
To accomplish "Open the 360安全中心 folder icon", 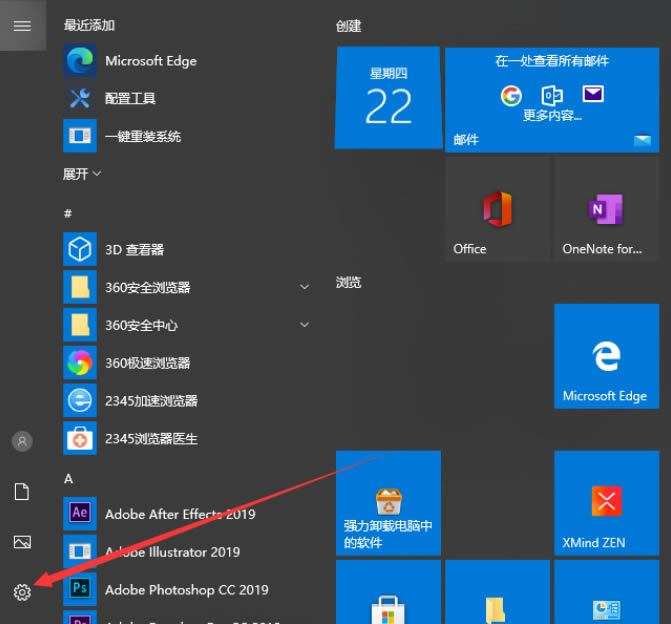I will 80,325.
